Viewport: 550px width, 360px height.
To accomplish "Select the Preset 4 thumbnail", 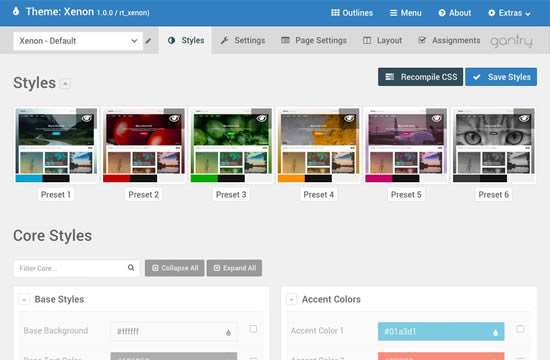I will point(318,145).
